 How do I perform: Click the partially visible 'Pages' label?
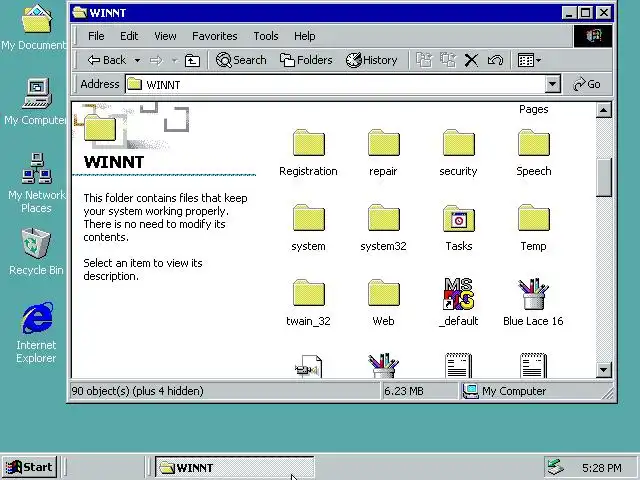(533, 109)
